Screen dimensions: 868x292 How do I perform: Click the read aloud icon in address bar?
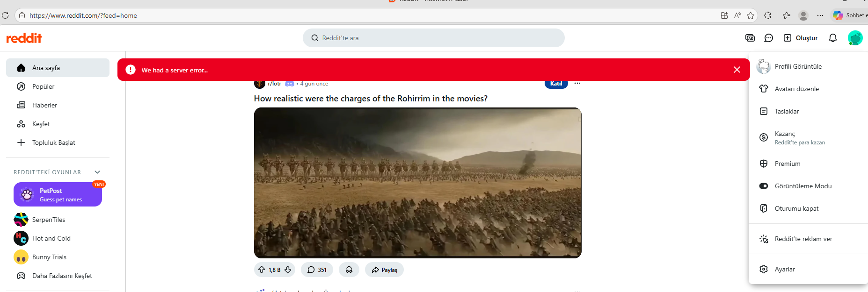pos(737,15)
